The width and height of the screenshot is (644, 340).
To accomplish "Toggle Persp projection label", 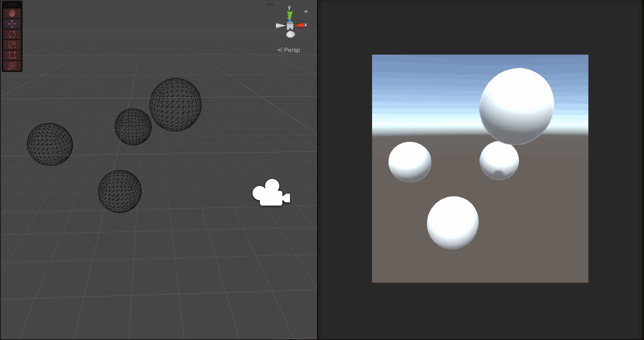I will pyautogui.click(x=289, y=50).
